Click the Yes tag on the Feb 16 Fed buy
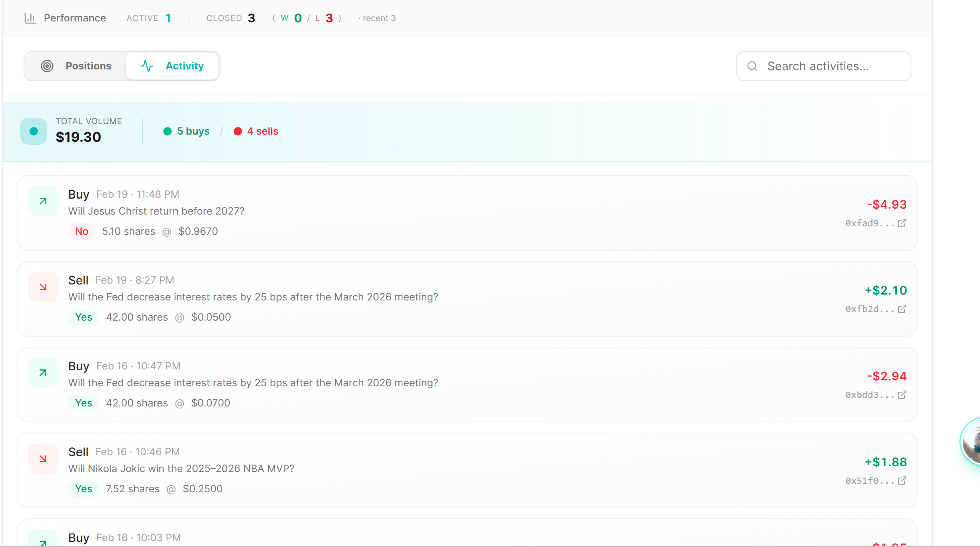 [x=83, y=403]
